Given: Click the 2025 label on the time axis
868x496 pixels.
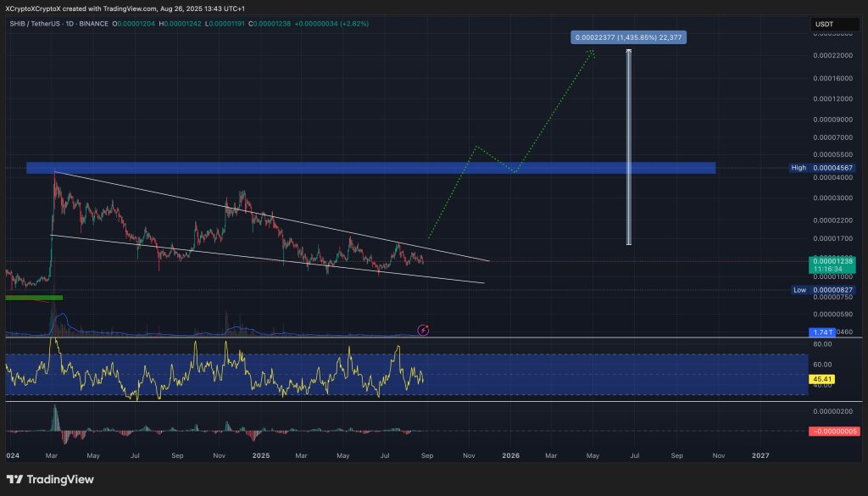Looking at the screenshot, I should 261,455.
